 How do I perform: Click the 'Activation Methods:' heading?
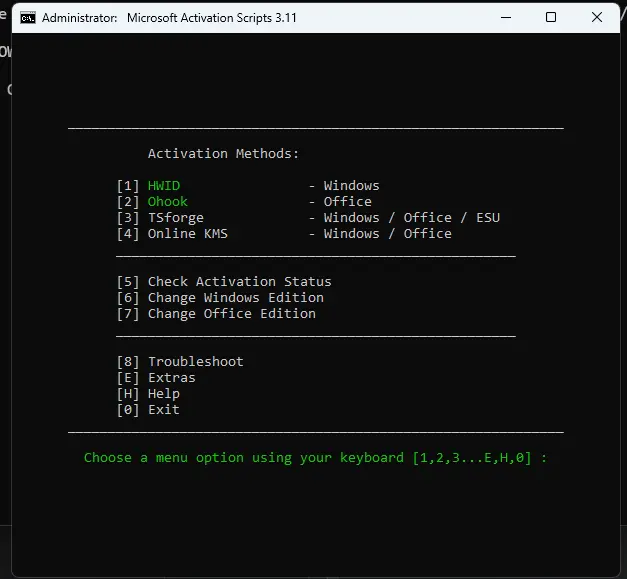[224, 154]
